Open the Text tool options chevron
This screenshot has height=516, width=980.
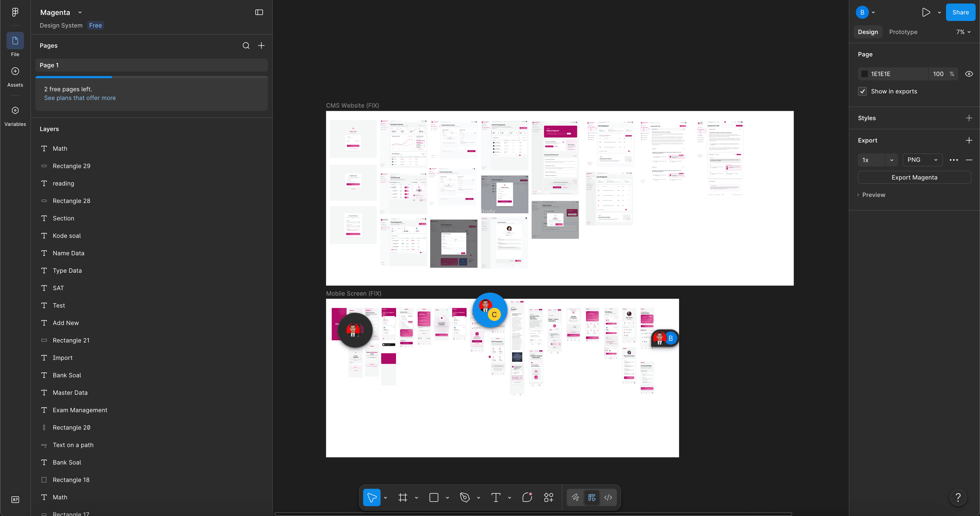(x=509, y=498)
